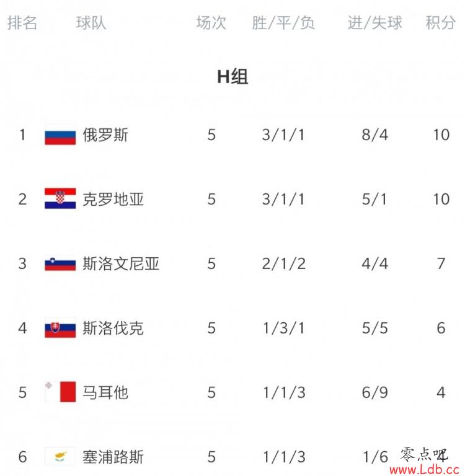Open team 俄罗斯 from the standings
The image size is (465, 476).
[x=105, y=134]
